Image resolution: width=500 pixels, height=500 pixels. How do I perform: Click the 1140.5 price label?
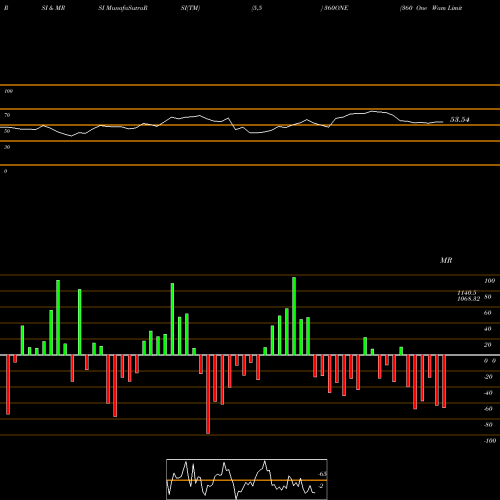point(467,293)
